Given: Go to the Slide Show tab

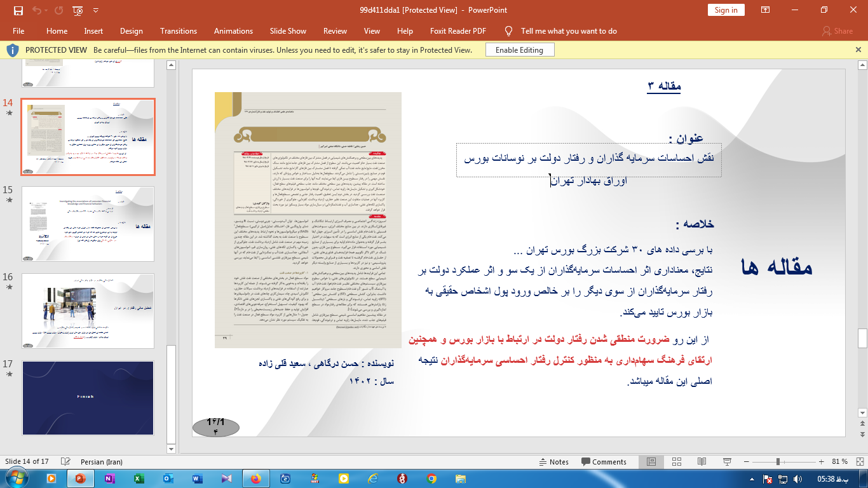Looking at the screenshot, I should [288, 31].
